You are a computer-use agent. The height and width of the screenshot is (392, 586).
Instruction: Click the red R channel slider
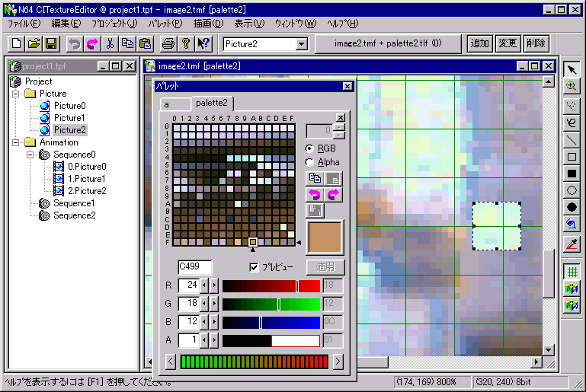[271, 285]
